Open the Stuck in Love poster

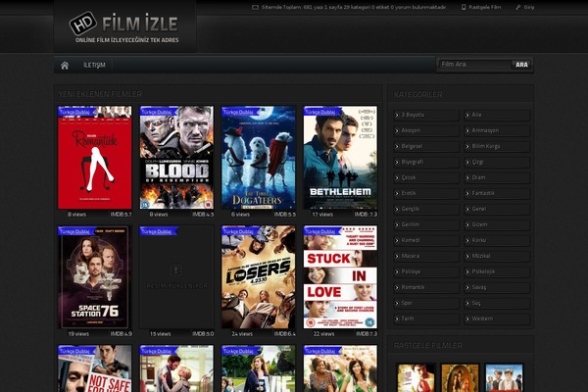(340, 277)
